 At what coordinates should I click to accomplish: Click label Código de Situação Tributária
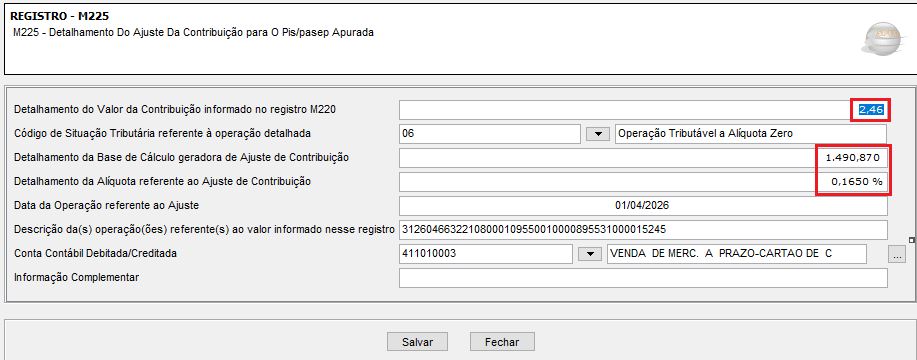(162, 133)
